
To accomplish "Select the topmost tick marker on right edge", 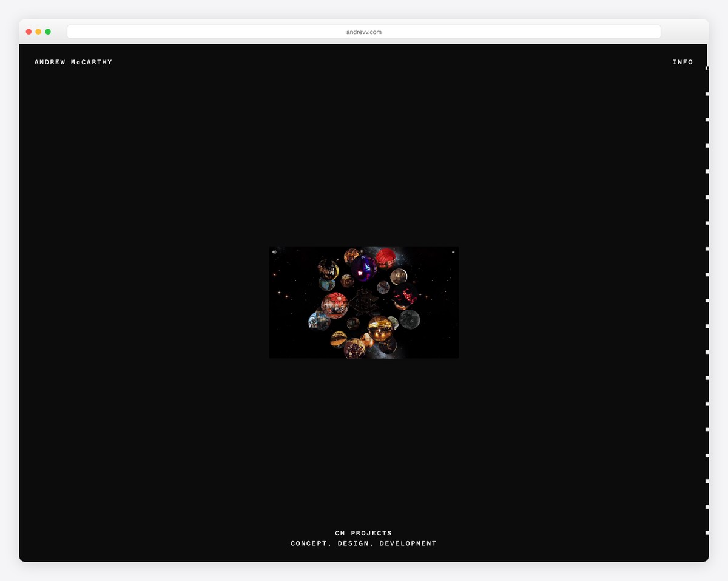I will (707, 69).
